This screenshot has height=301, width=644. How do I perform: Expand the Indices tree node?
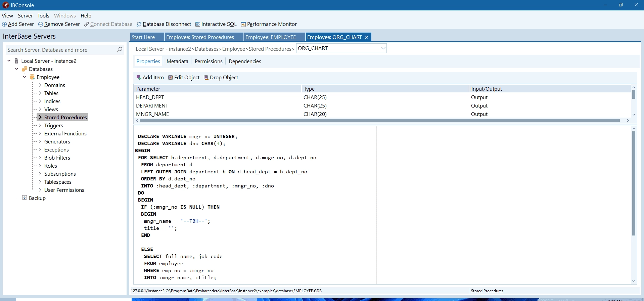coord(40,101)
